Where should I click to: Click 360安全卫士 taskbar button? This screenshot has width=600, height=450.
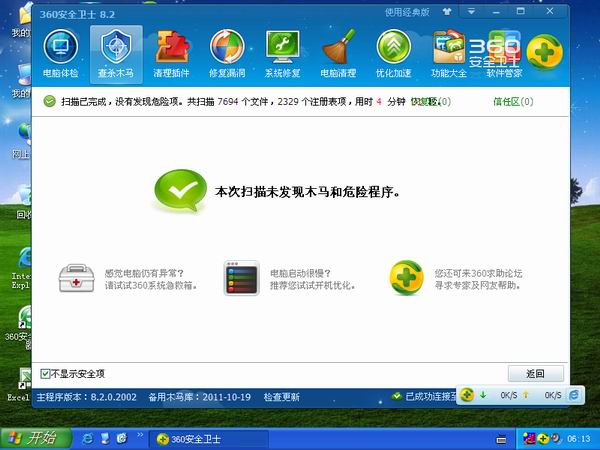(x=208, y=439)
